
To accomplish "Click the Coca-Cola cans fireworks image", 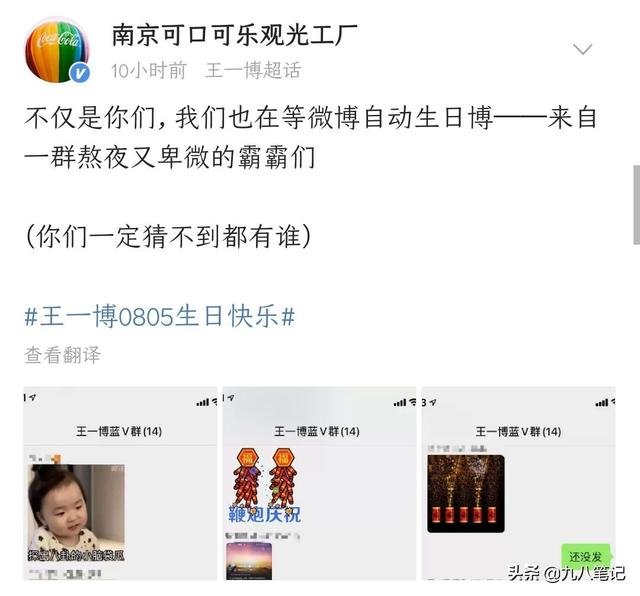I will click(466, 494).
